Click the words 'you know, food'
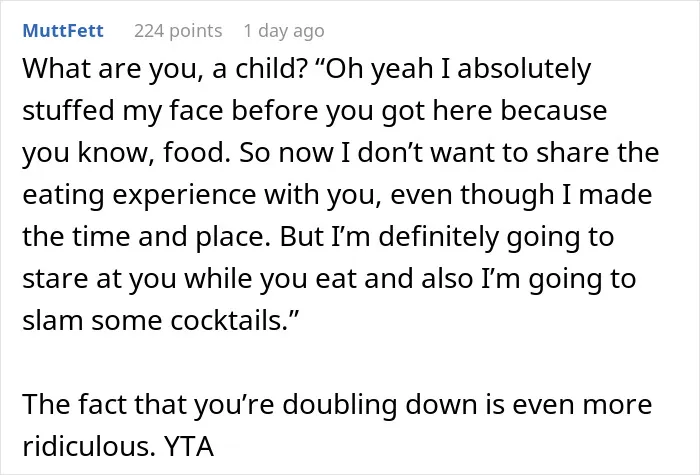Image resolution: width=700 pixels, height=475 pixels. [x=123, y=153]
